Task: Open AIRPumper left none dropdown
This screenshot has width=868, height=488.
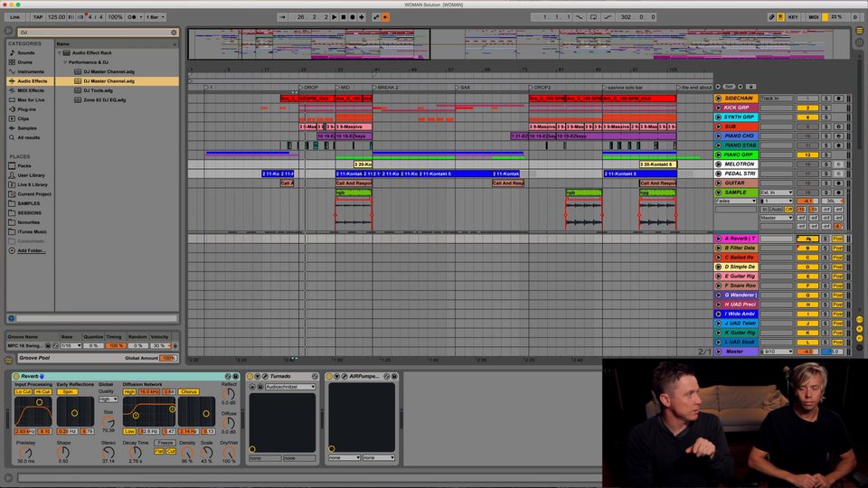Action: (x=344, y=458)
